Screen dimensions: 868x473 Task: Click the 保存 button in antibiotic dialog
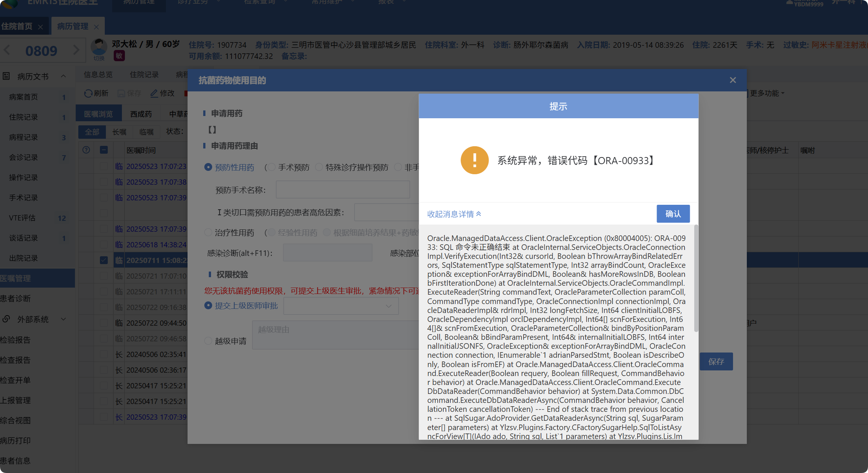(x=716, y=361)
